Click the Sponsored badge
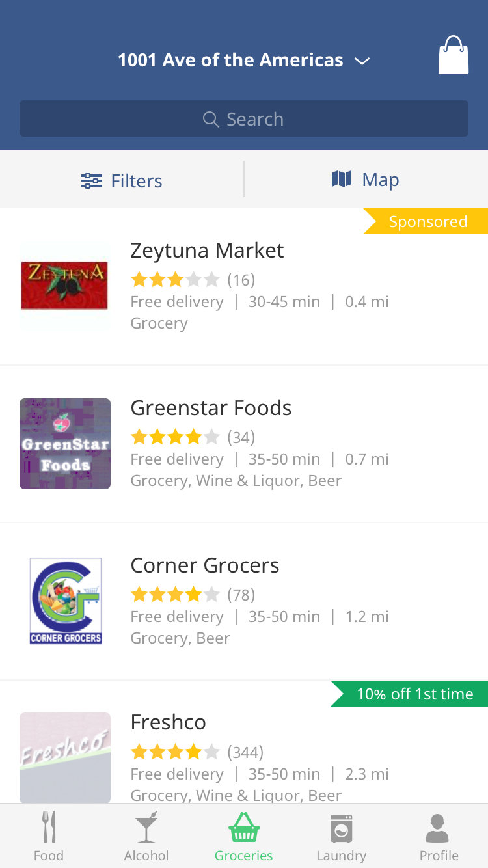 pyautogui.click(x=427, y=221)
